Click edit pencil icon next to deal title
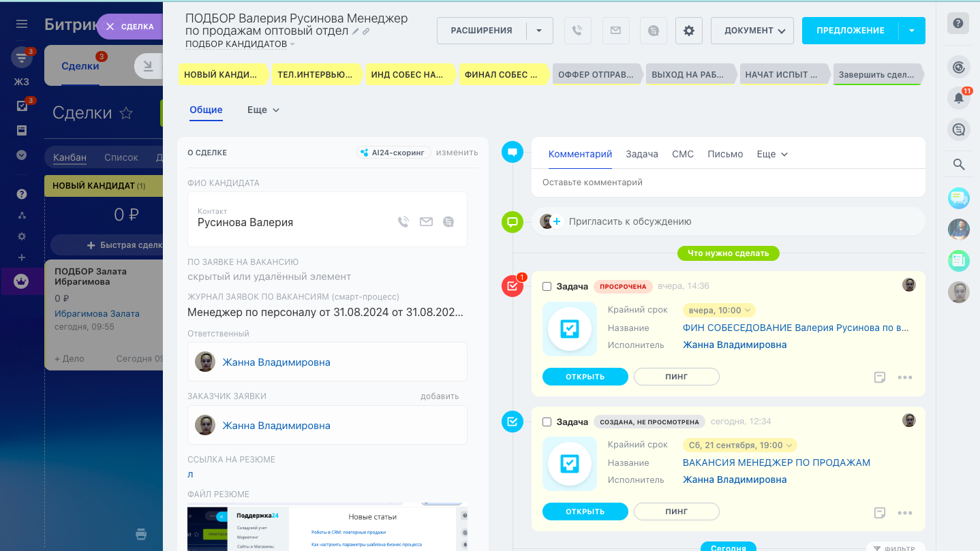This screenshot has width=980, height=551. pyautogui.click(x=355, y=31)
